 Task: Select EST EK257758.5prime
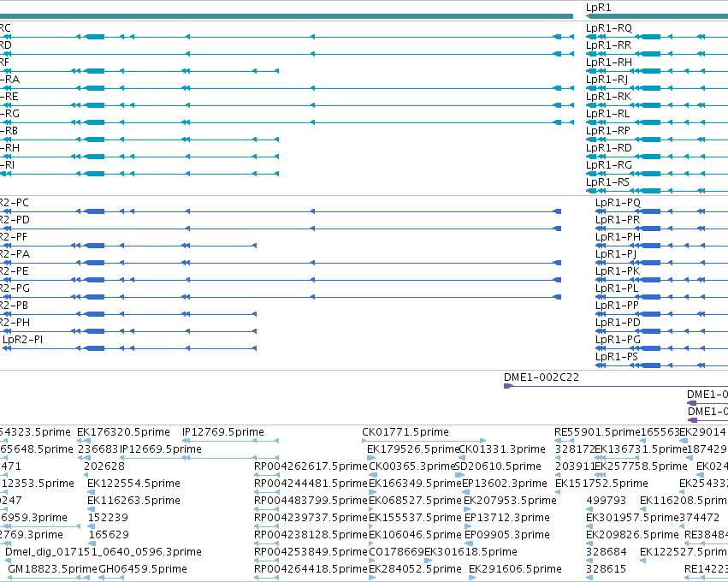click(x=641, y=466)
